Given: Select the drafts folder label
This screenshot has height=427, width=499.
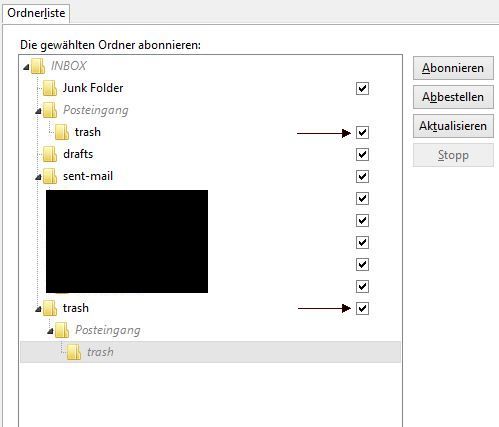Looking at the screenshot, I should (78, 154).
